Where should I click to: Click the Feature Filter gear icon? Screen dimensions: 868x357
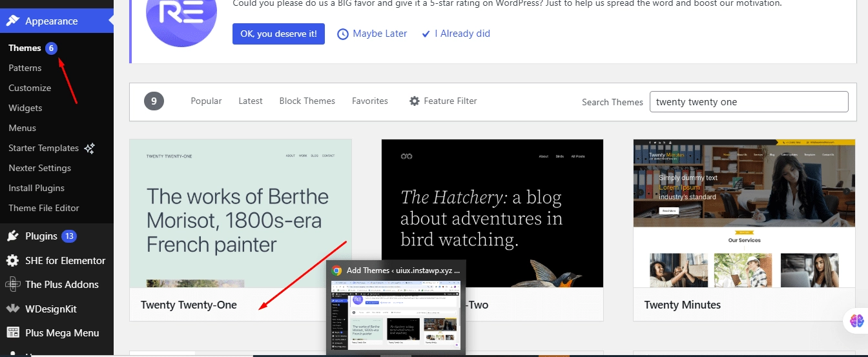pos(415,101)
